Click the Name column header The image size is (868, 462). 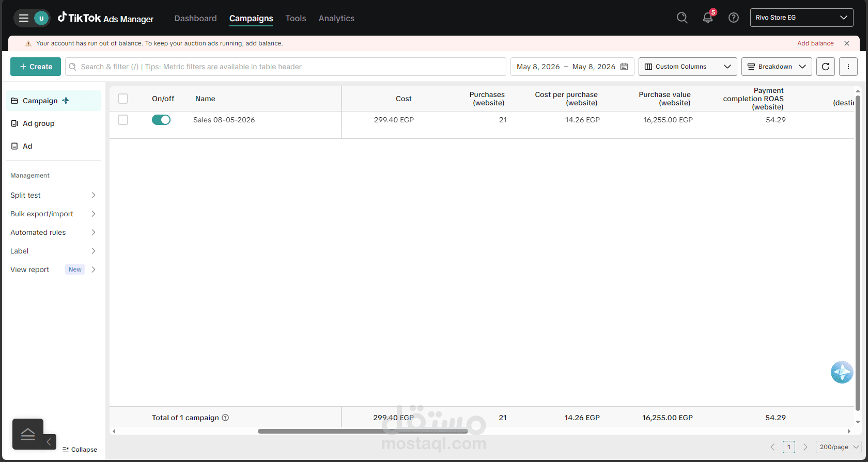coord(205,99)
